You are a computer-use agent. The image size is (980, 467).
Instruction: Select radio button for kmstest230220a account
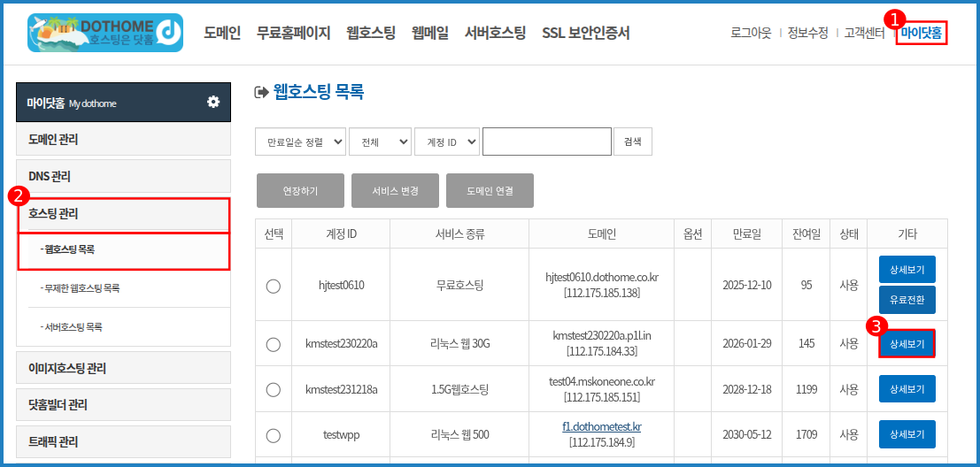(x=274, y=343)
